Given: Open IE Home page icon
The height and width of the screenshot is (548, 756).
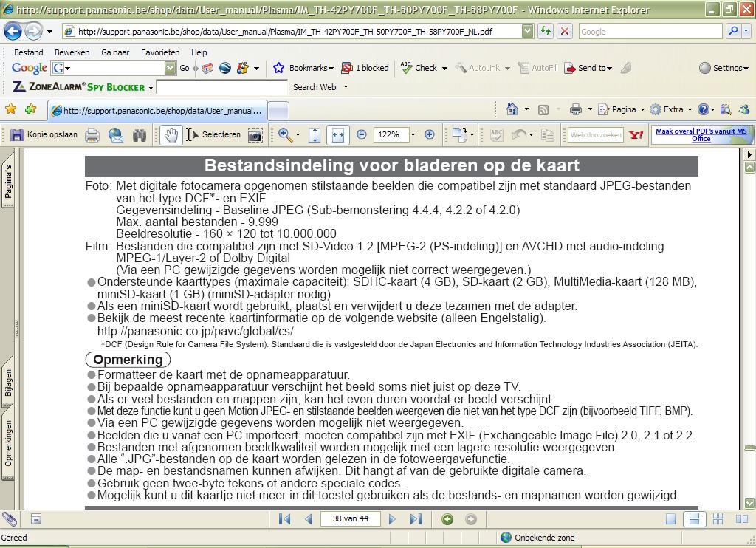Looking at the screenshot, I should coord(512,109).
